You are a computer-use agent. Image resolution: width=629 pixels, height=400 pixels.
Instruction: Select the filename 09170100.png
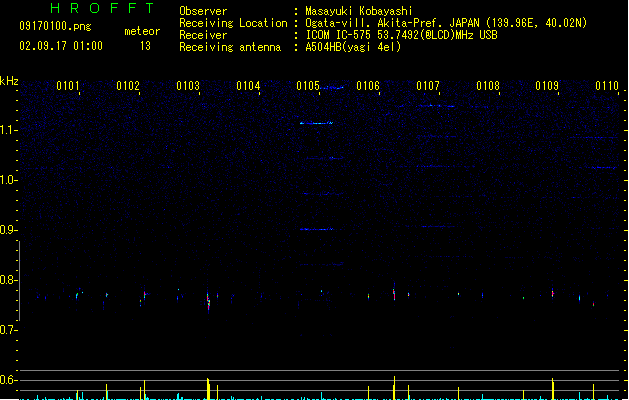[55, 26]
